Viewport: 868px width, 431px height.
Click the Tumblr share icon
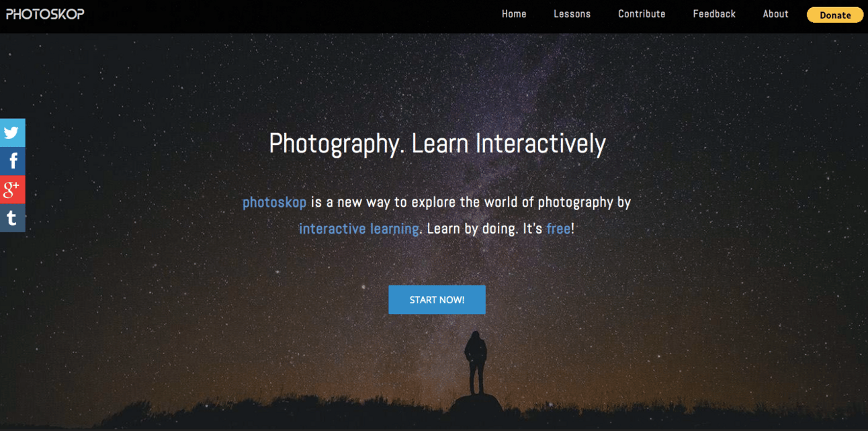click(x=12, y=218)
